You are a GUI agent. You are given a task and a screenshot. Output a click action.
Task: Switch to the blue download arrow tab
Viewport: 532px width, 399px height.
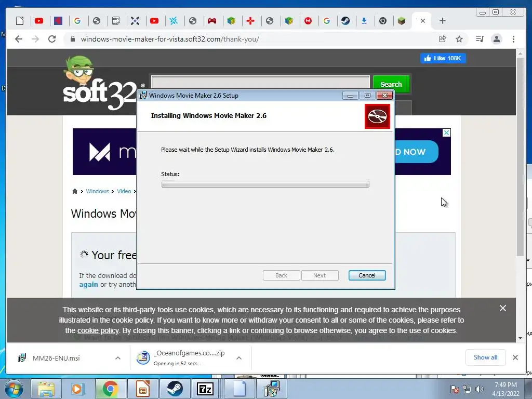pyautogui.click(x=364, y=21)
